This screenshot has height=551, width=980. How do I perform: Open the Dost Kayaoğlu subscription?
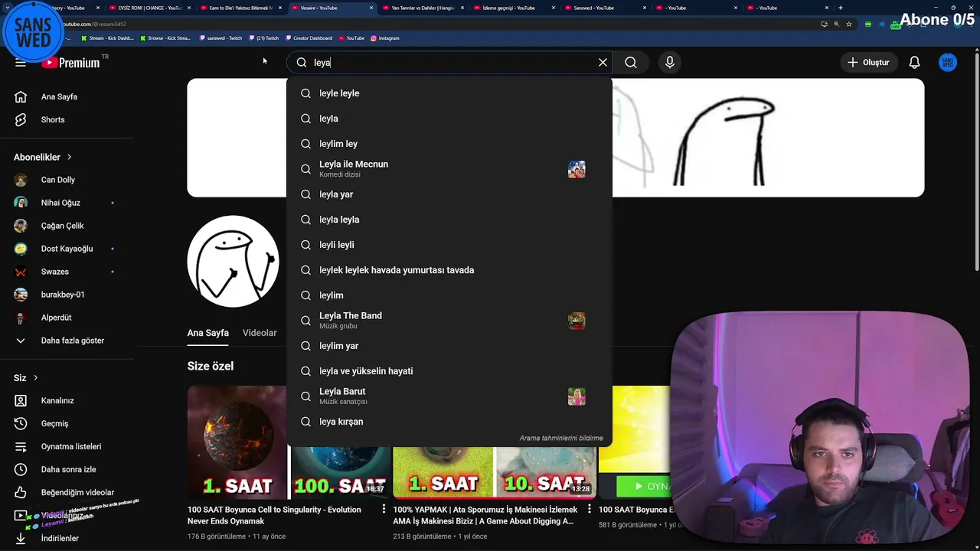click(67, 249)
